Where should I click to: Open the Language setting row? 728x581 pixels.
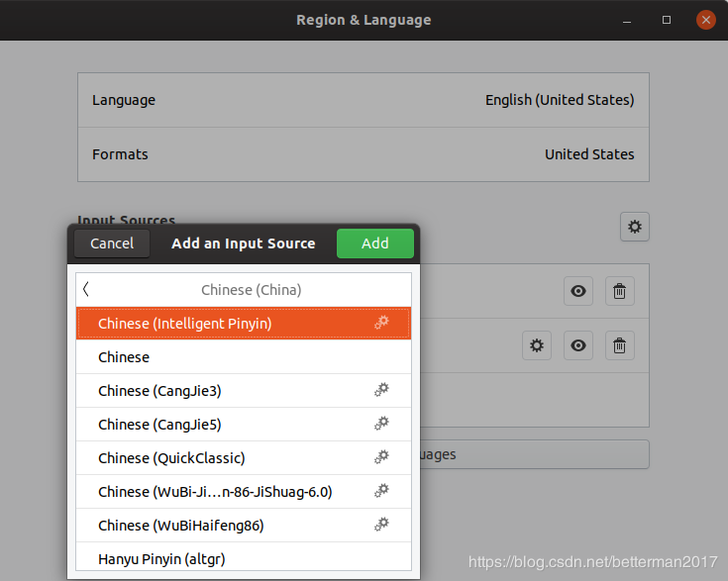(363, 100)
